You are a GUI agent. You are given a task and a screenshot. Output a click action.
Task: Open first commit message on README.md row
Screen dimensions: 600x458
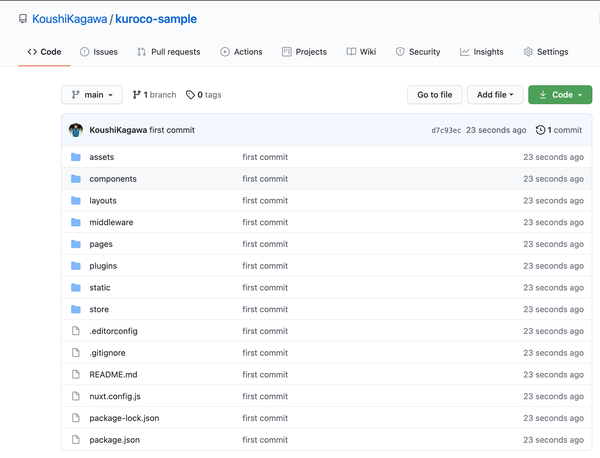click(x=265, y=375)
